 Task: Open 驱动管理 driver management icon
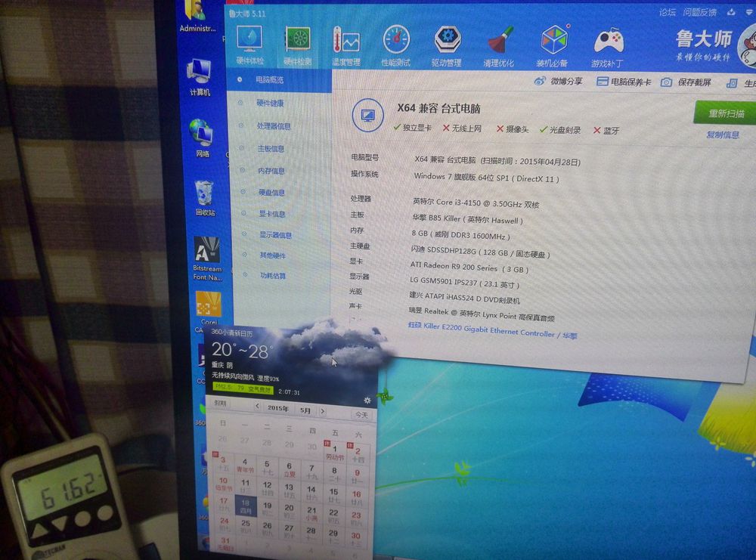point(447,46)
